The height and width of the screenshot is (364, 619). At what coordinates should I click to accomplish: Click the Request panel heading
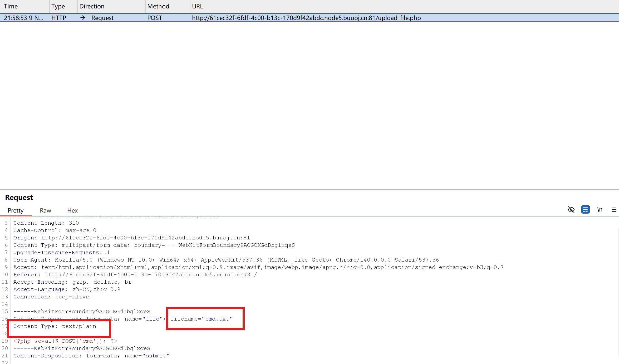(x=19, y=198)
